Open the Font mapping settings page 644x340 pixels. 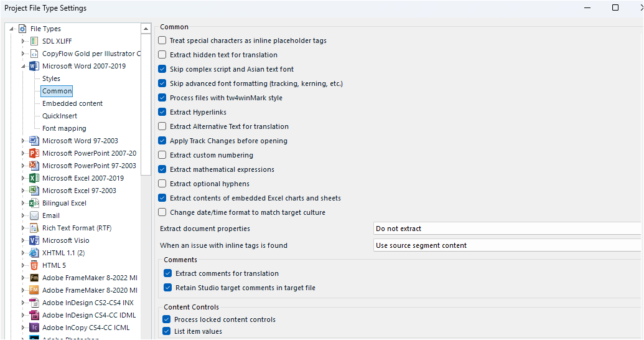click(x=64, y=129)
